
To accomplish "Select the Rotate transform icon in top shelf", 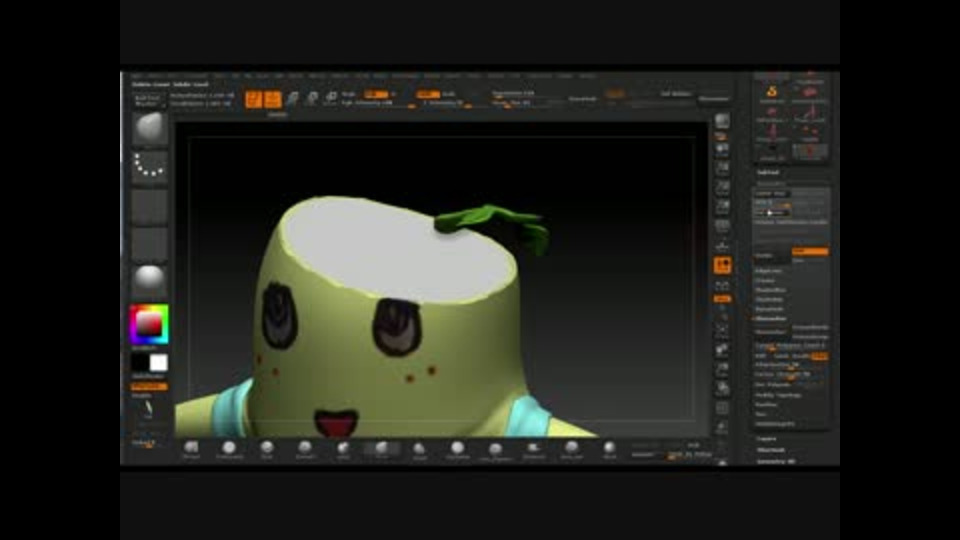I will pos(331,99).
